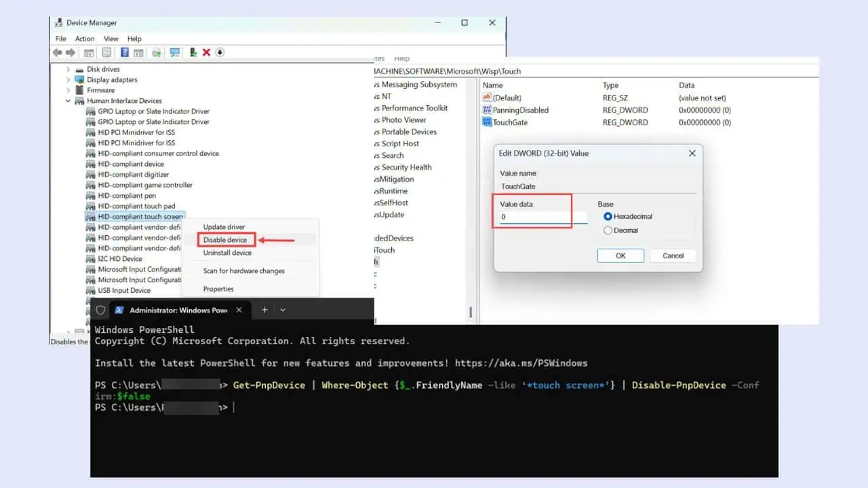Click the Data column header in Registry Editor
The image size is (868, 488).
(687, 85)
